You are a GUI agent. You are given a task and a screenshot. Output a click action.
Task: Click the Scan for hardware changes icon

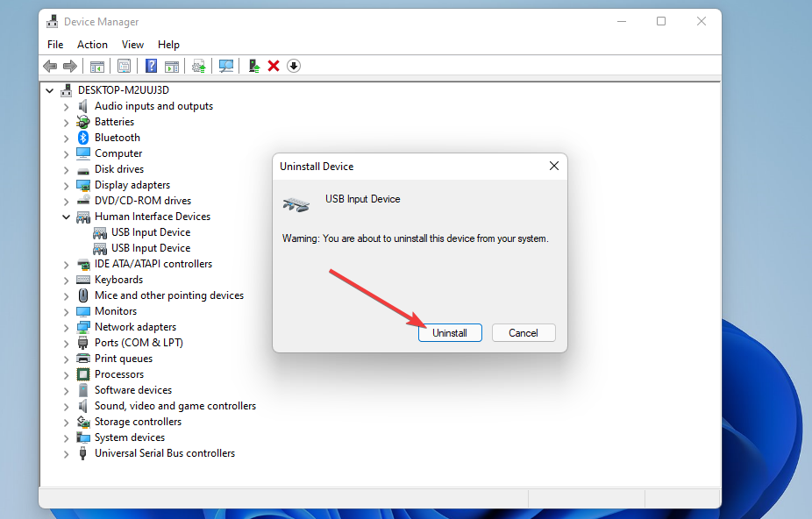(x=226, y=66)
